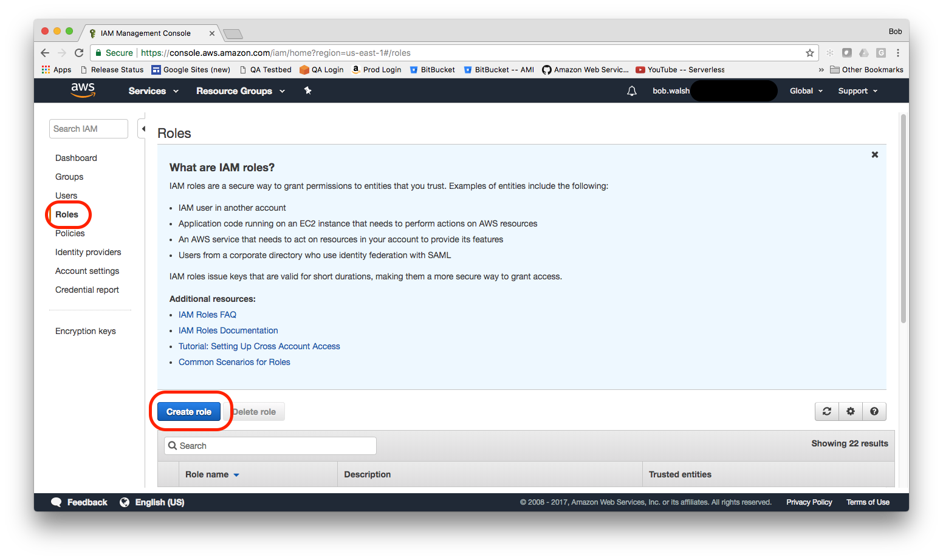The image size is (943, 560).
Task: Open the IAM Roles FAQ link
Action: pos(207,315)
